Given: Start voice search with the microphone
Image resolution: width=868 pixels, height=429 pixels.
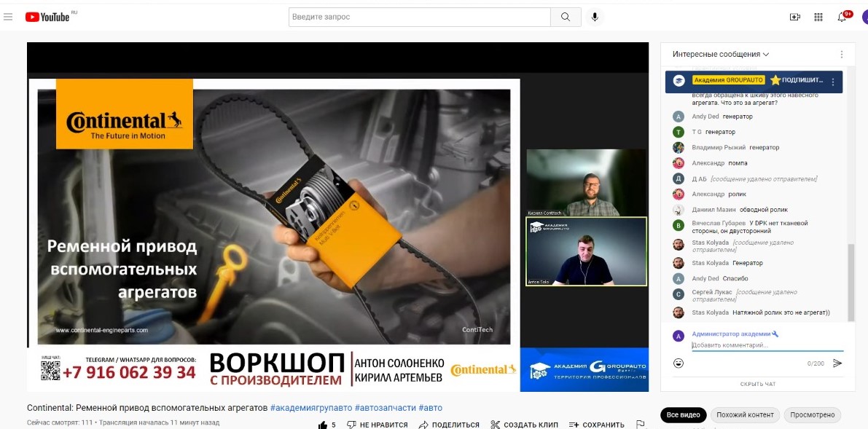Looking at the screenshot, I should (595, 17).
